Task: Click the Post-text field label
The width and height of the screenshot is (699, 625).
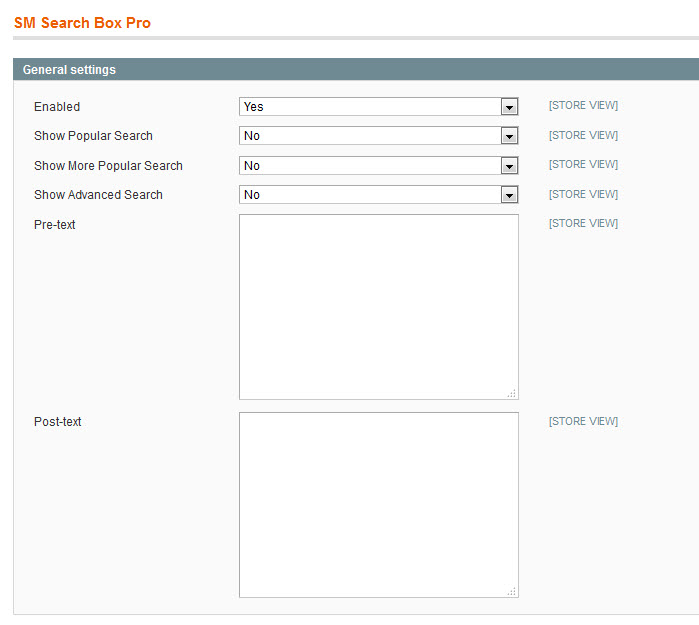Action: click(x=58, y=421)
